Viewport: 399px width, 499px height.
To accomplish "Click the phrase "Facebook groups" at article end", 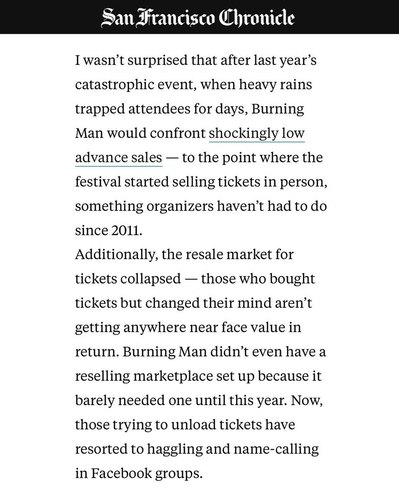I will point(147,473).
